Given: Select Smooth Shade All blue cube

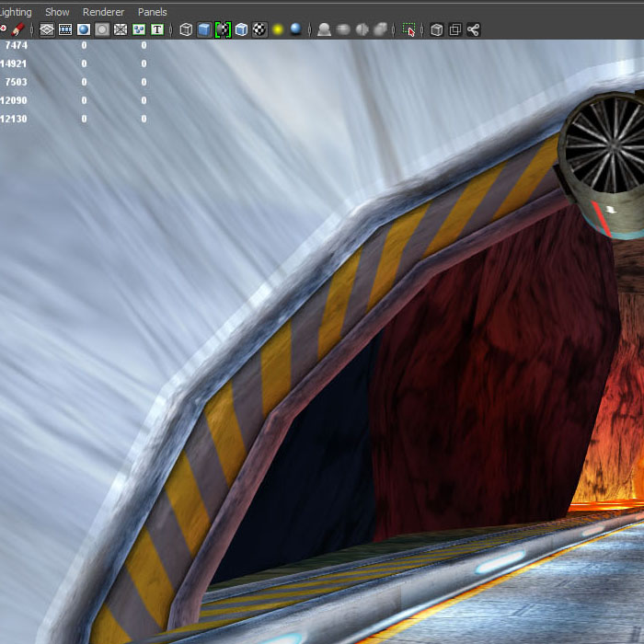Looking at the screenshot, I should [204, 29].
